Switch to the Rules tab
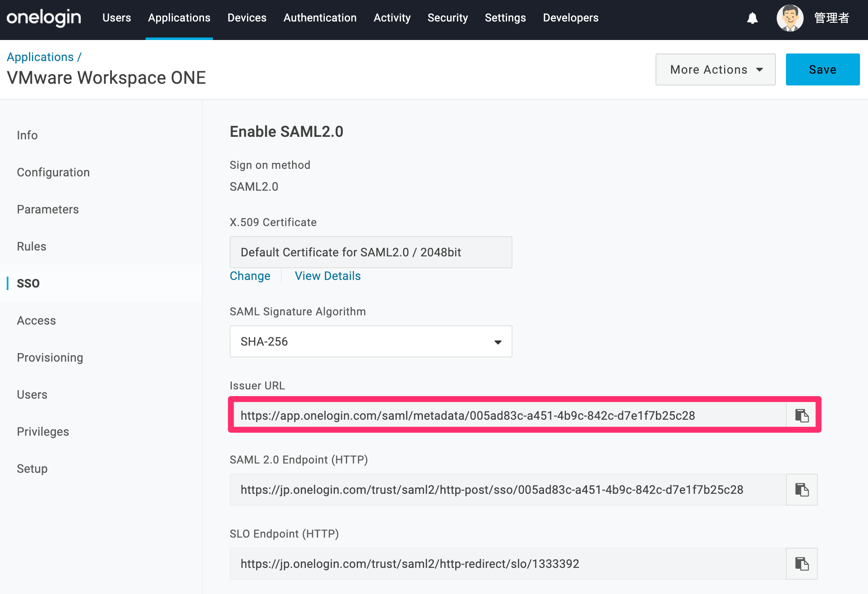Screen dimensions: 868x594 (32, 246)
